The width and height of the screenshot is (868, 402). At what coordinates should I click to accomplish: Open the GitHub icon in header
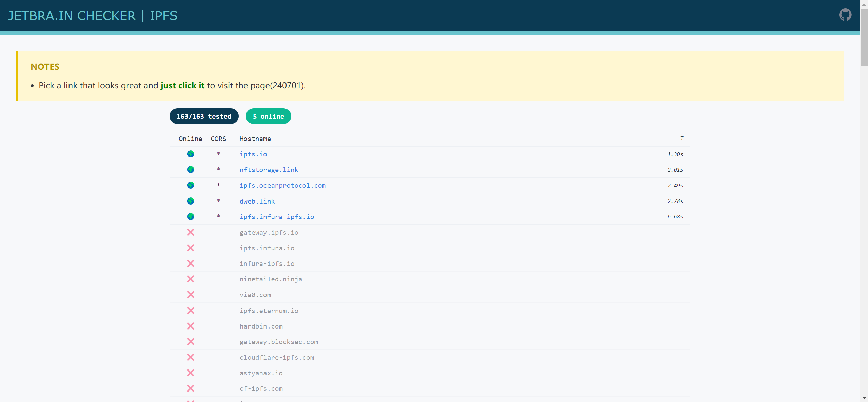coord(845,15)
